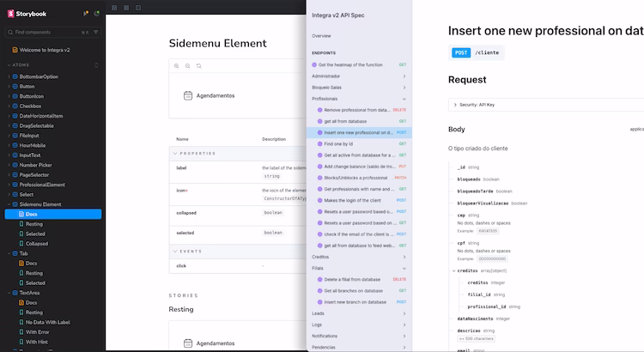This screenshot has height=352, width=644.
Task: Select the Collapsed story under Sidemenu Element
Action: [36, 244]
